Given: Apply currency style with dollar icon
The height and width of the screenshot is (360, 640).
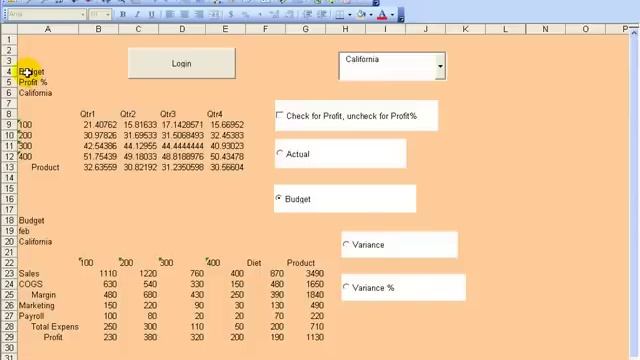Looking at the screenshot, I should tap(231, 14).
